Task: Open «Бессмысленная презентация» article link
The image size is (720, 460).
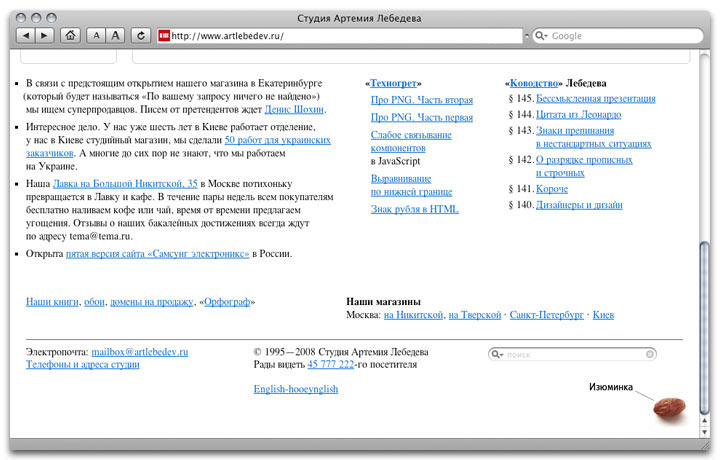Action: 596,99
